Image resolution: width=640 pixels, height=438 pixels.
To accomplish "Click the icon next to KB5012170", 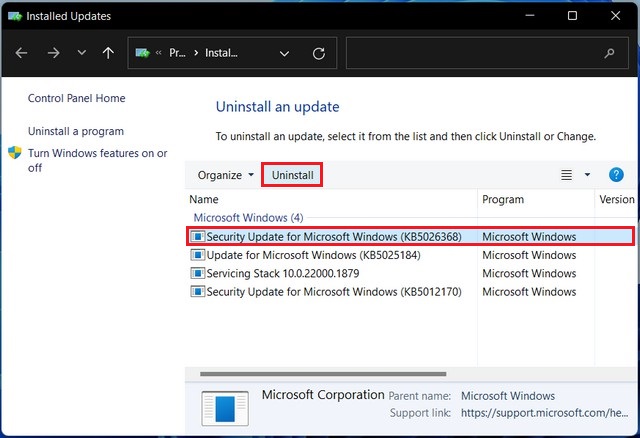I will 198,291.
